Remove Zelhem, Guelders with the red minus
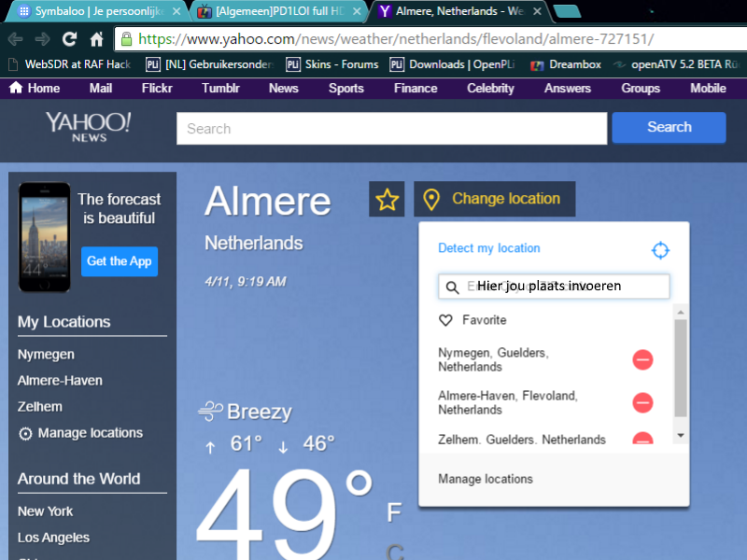 [x=642, y=438]
